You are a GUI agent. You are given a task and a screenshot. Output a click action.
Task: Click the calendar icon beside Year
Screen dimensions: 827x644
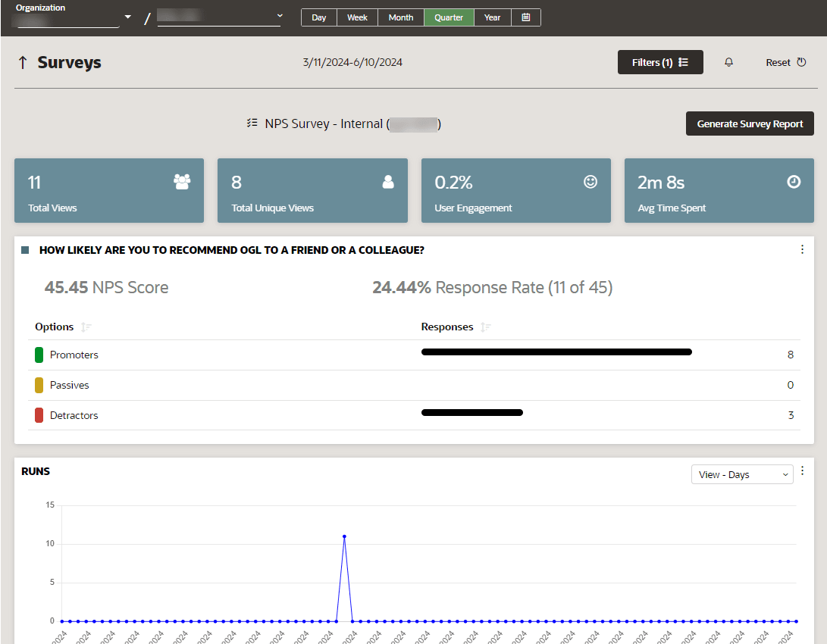(x=526, y=17)
